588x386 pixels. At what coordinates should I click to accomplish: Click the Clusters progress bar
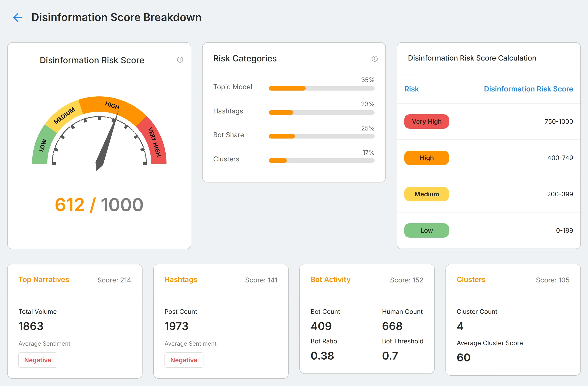click(321, 160)
